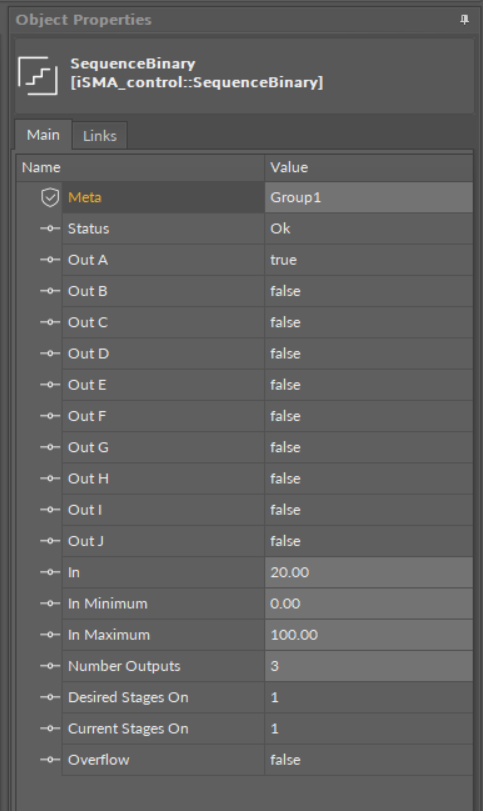Click the In Minimum value 0.00
The height and width of the screenshot is (811, 483).
tap(369, 603)
